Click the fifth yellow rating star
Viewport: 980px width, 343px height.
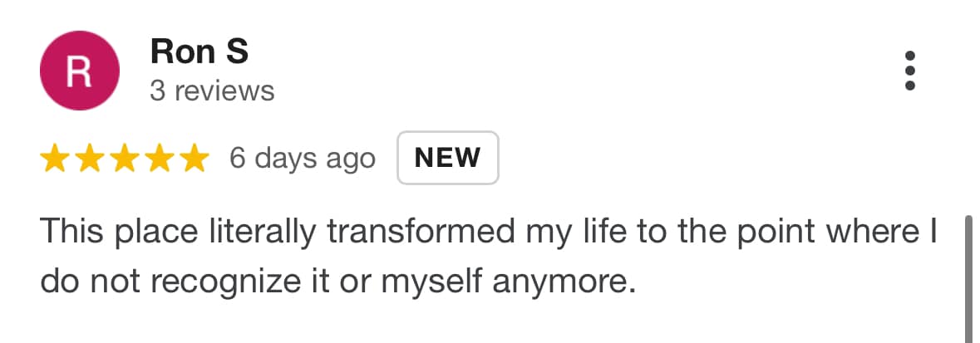coord(195,158)
